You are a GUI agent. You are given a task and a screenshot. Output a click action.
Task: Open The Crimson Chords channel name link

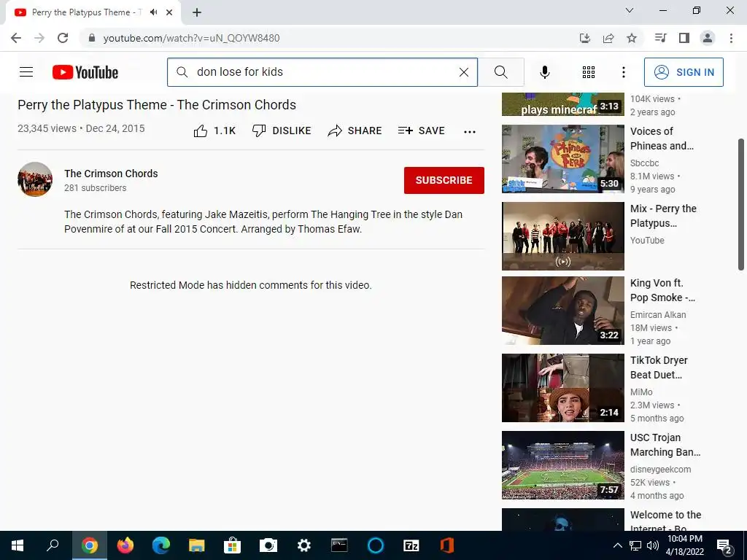coord(111,174)
